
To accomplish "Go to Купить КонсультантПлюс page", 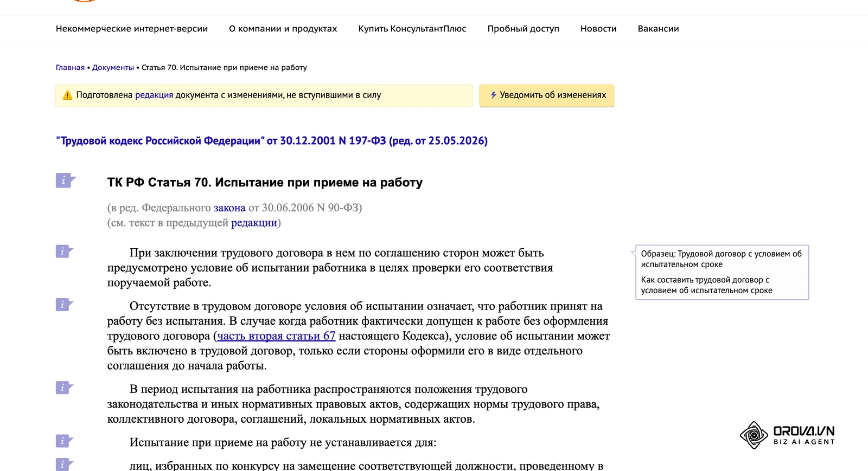I will [412, 29].
